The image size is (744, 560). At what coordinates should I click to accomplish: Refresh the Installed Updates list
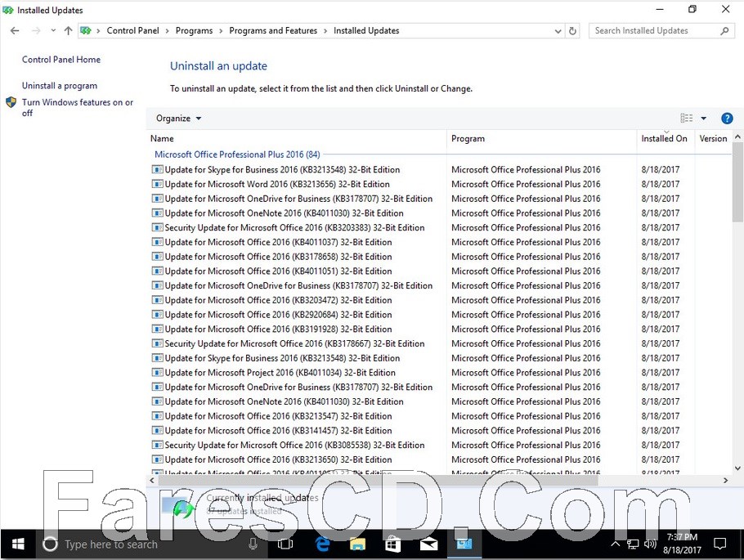tap(572, 31)
